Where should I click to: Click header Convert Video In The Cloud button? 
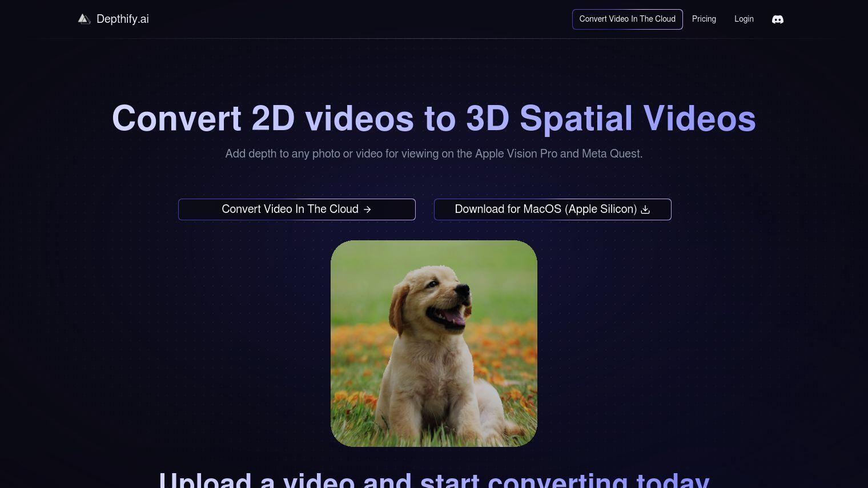point(628,19)
